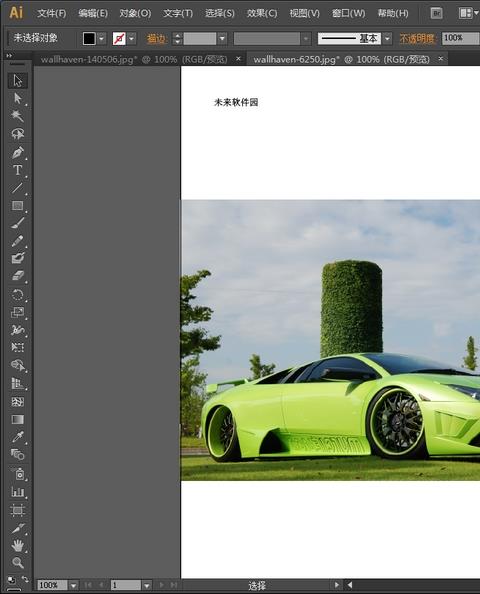Reset default fill and stroke icon
This screenshot has width=480, height=594.
point(11,580)
